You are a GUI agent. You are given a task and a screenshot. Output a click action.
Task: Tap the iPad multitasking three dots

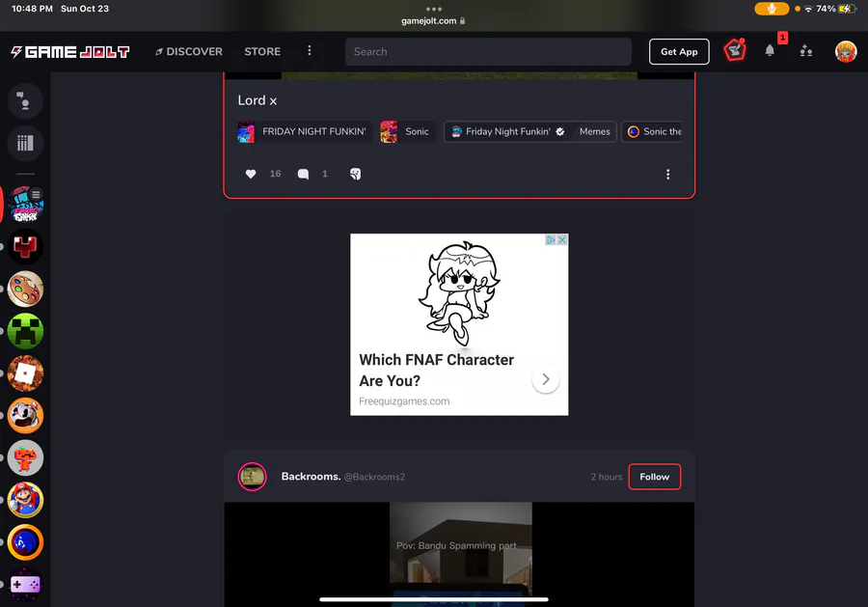[434, 9]
